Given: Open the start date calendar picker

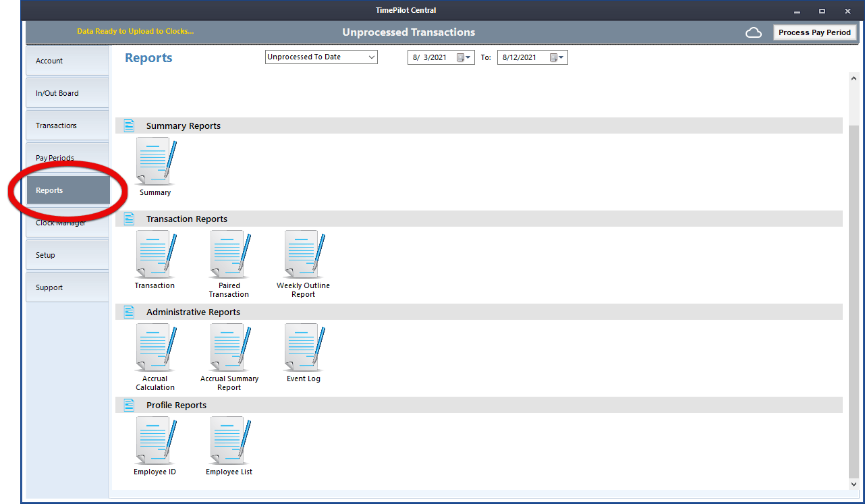Looking at the screenshot, I should click(x=464, y=57).
